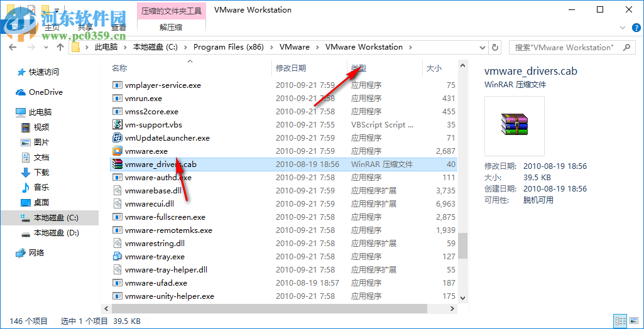Select vm-support.vbs script file icon
644x329 pixels.
pyautogui.click(x=118, y=125)
